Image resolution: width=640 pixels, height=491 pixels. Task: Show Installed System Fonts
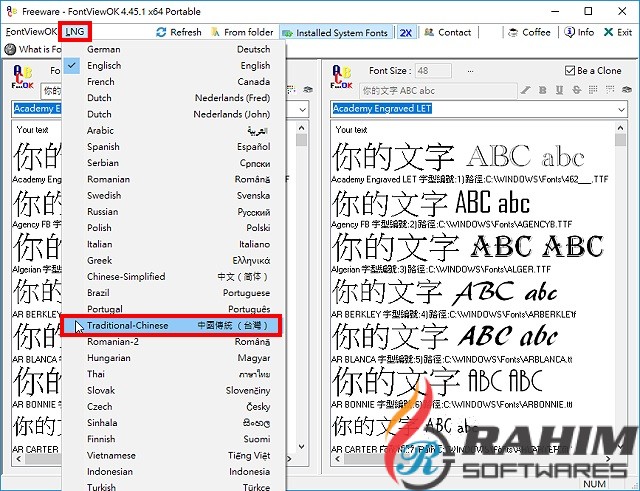(336, 33)
